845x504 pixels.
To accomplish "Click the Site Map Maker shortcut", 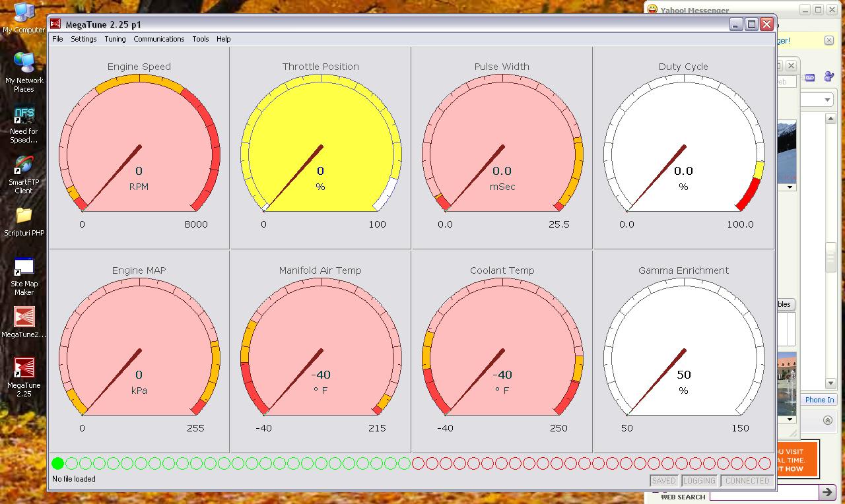I will click(x=24, y=267).
